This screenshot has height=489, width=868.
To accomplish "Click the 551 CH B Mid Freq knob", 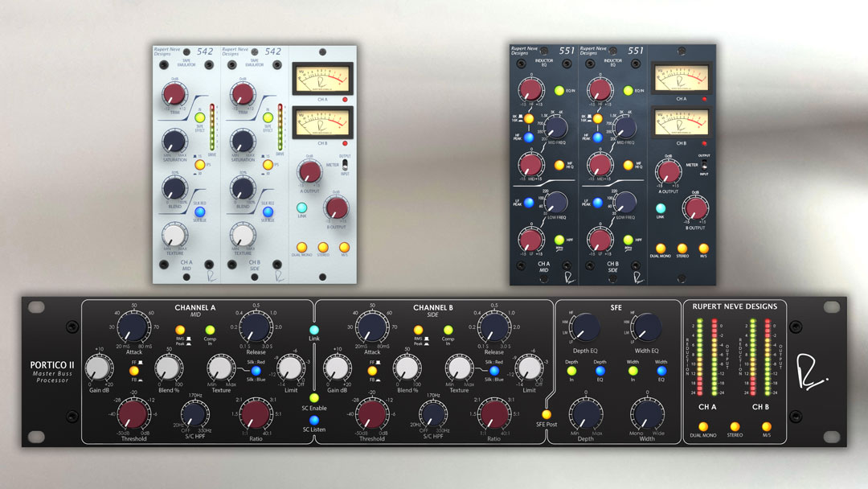I will [x=624, y=128].
